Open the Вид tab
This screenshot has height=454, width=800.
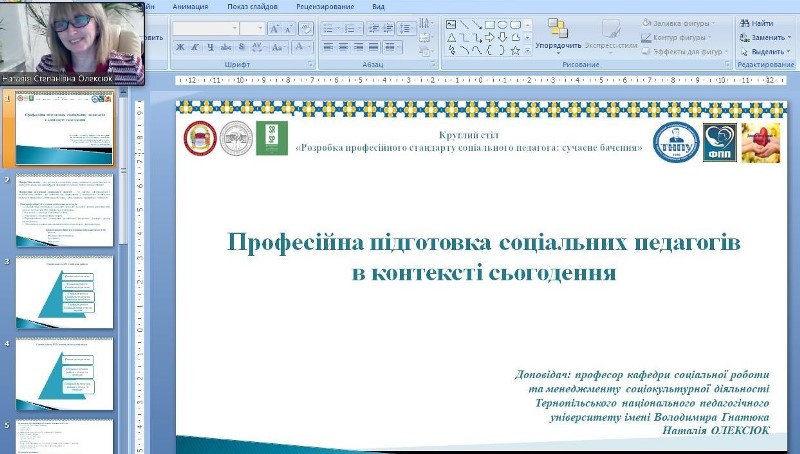point(378,7)
